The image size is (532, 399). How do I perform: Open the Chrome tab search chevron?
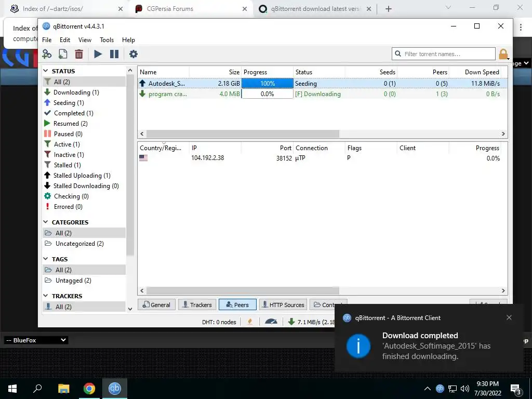point(448,7)
